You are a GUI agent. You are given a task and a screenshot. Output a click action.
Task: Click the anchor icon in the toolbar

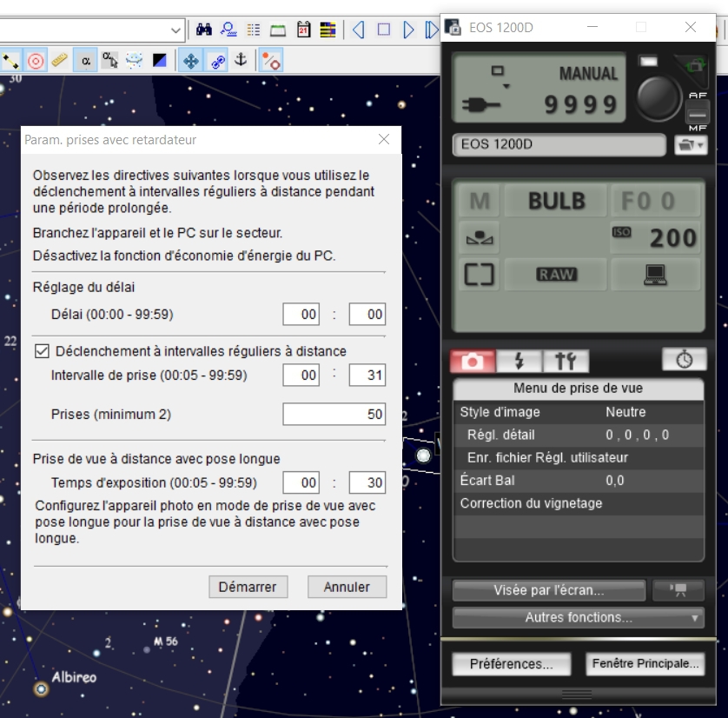241,60
